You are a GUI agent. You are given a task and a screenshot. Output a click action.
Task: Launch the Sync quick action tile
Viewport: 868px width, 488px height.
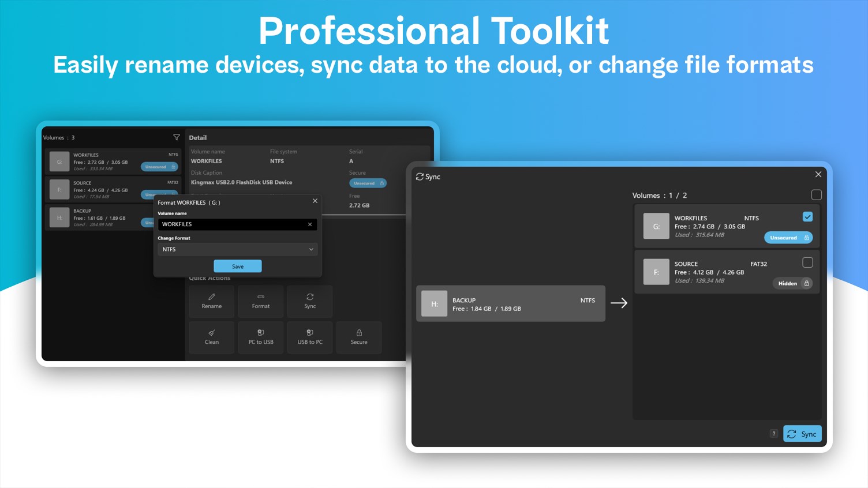coord(310,302)
